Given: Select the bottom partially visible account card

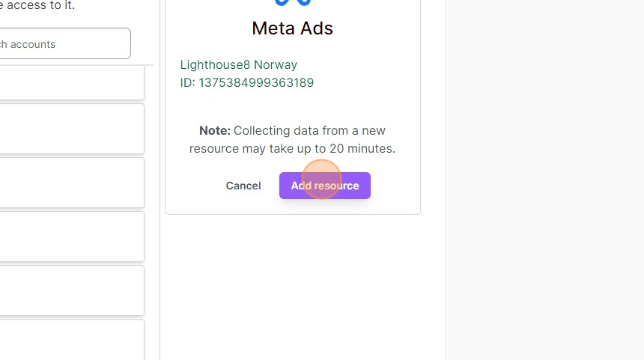Looking at the screenshot, I should pos(72,340).
